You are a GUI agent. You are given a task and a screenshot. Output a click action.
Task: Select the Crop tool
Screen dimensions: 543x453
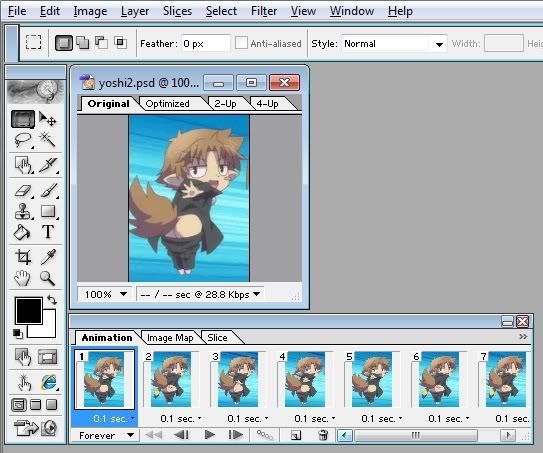point(23,257)
